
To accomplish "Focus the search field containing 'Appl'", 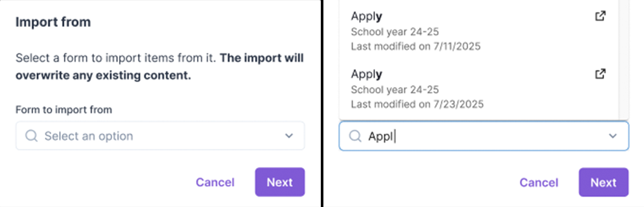I will 475,136.
